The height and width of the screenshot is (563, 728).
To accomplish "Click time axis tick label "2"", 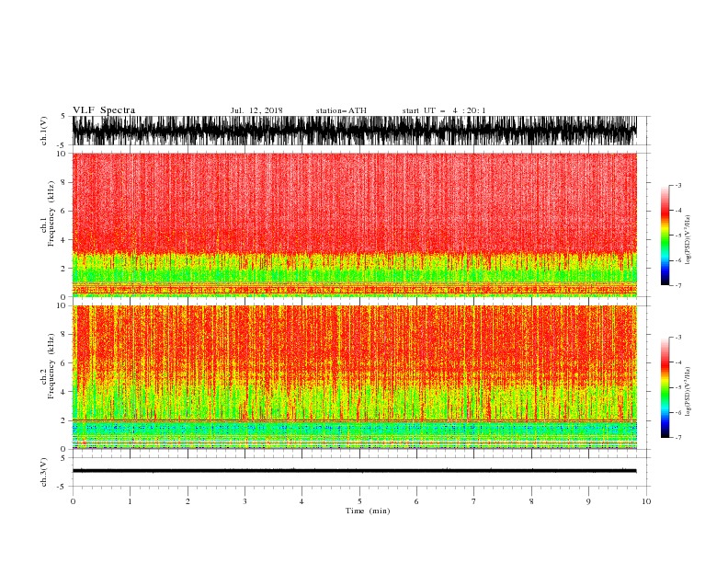I will pyautogui.click(x=188, y=501).
